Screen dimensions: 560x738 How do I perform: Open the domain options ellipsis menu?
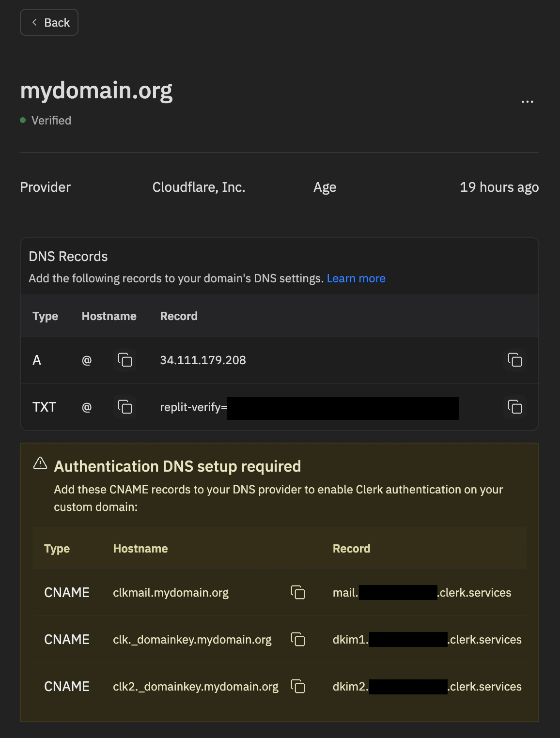528,101
